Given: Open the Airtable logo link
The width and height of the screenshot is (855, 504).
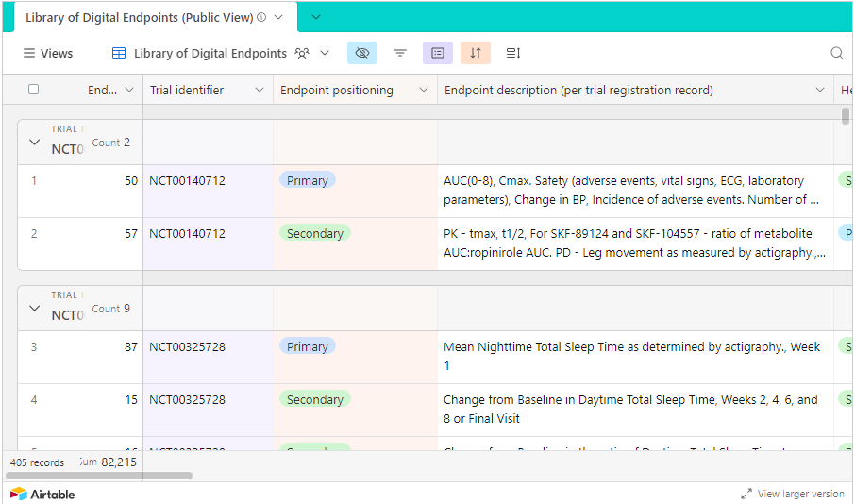Looking at the screenshot, I should click(x=42, y=495).
